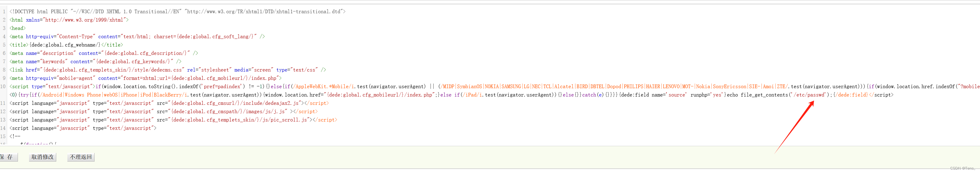Screen dimensions: 980x173
Task: Click the pic_scroll.js script line
Action: pyautogui.click(x=173, y=120)
